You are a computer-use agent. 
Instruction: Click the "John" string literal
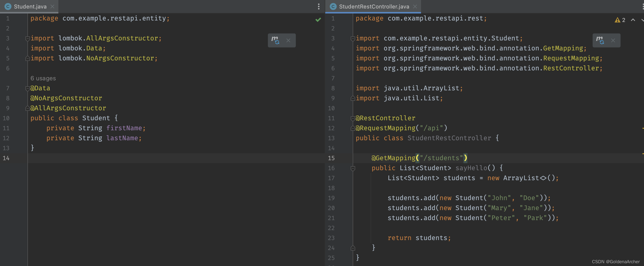(499, 198)
